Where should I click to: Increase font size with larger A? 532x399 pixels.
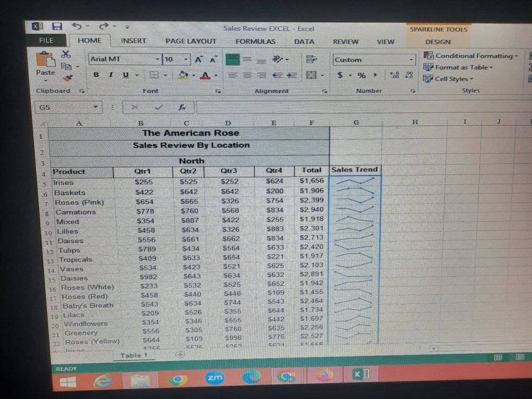(x=198, y=60)
